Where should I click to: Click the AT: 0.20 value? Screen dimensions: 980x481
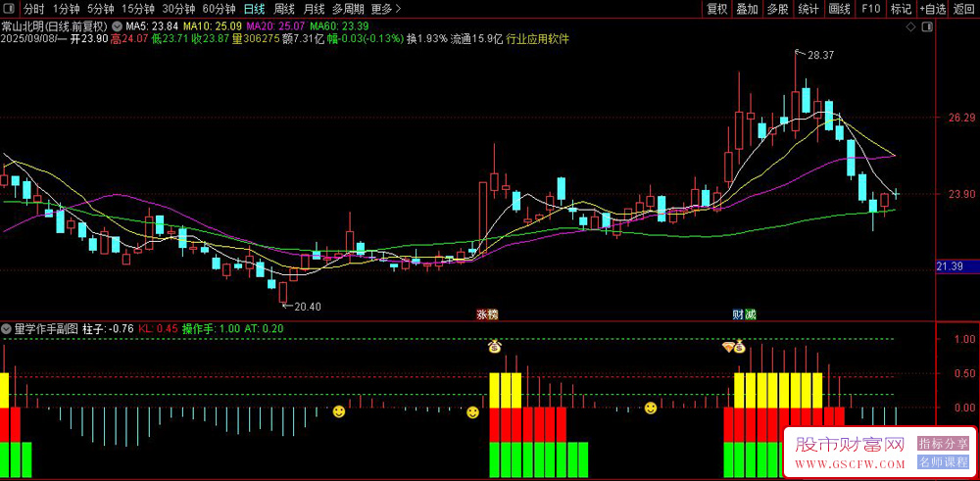[x=264, y=328]
